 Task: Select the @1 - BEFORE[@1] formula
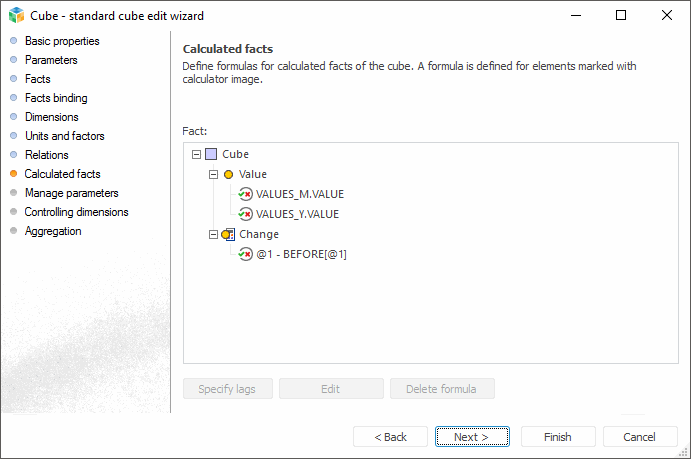pos(301,254)
